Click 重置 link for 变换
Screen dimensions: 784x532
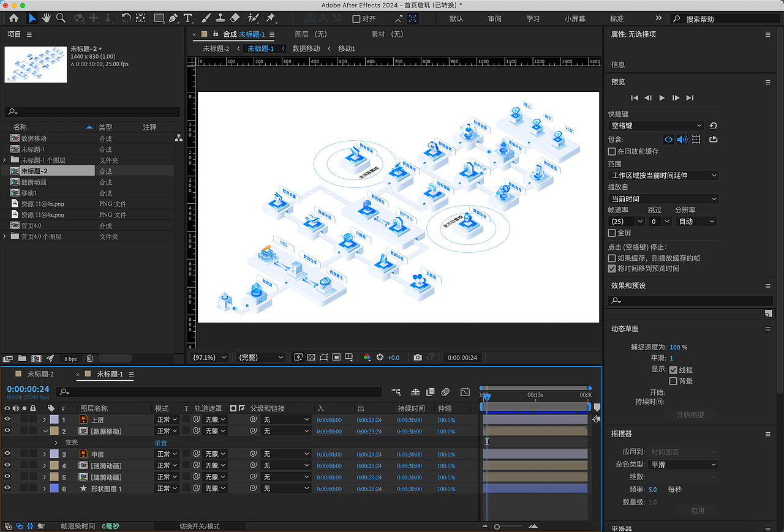(160, 443)
